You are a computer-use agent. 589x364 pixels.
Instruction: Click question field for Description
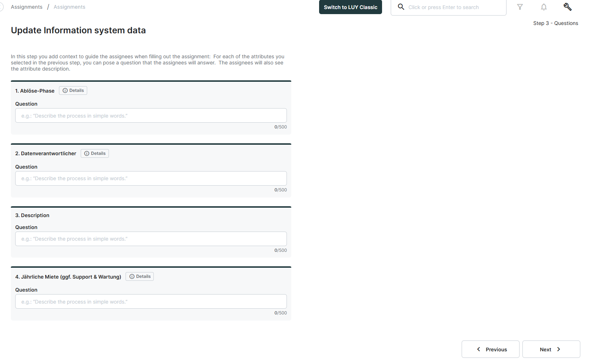point(151,239)
